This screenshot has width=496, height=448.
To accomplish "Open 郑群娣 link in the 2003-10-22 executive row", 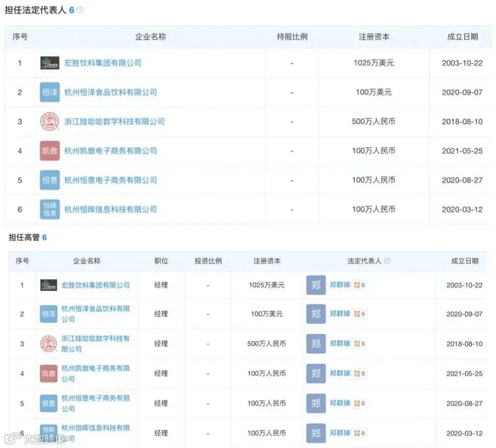I will 340,285.
